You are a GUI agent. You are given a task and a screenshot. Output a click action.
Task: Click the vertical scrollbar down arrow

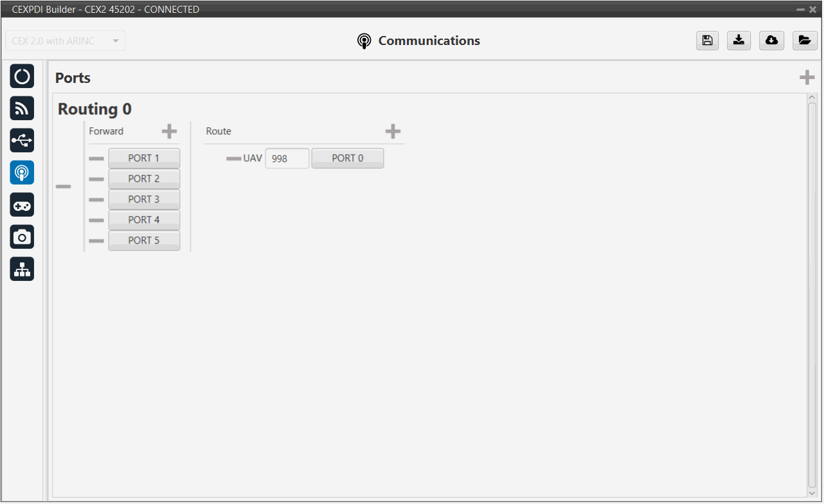[x=812, y=492]
